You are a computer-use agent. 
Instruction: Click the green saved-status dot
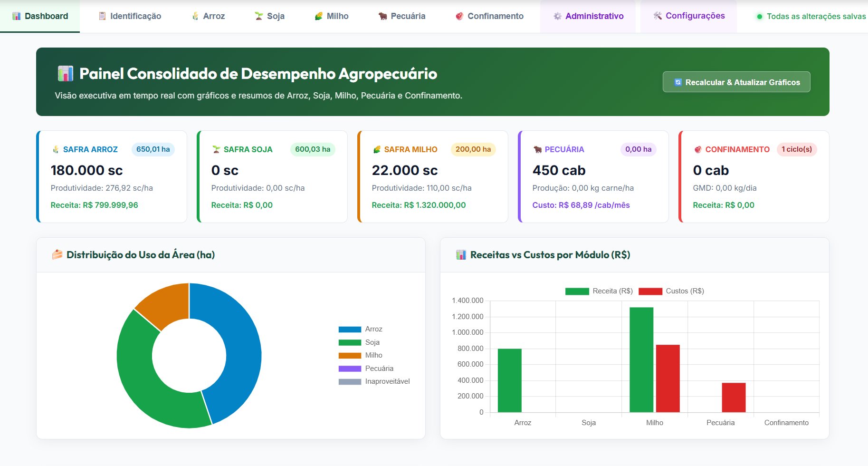pos(759,17)
